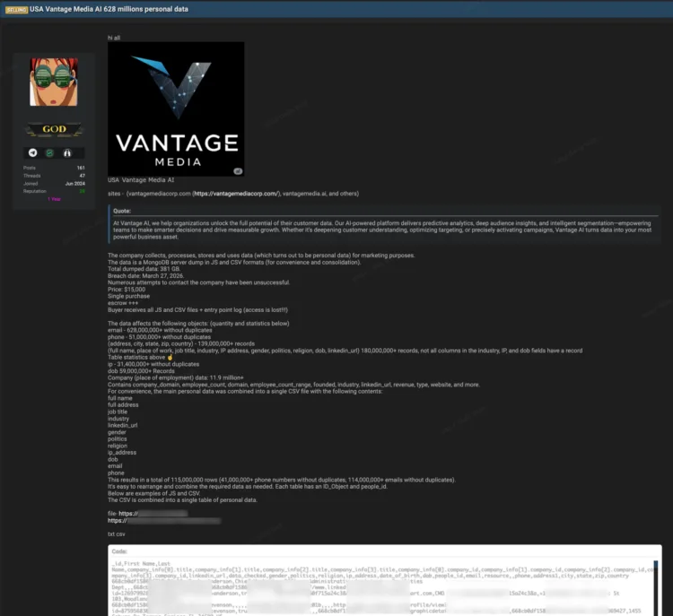Click the "full address" list entry
Viewport: 673px width, 616px height.
point(123,405)
